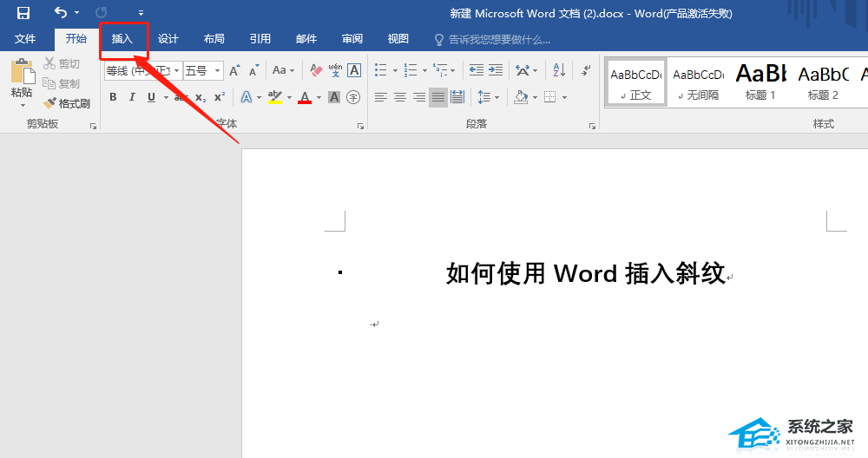This screenshot has width=868, height=458.
Task: Toggle Justify paragraph alignment
Action: coord(438,97)
